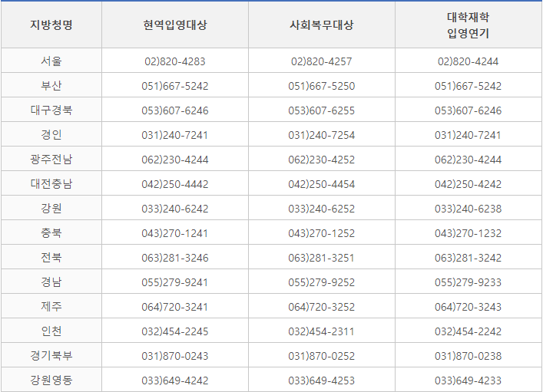543x392 pixels.
Task: Click the 사회복무대상 column header
Action: 321,25
